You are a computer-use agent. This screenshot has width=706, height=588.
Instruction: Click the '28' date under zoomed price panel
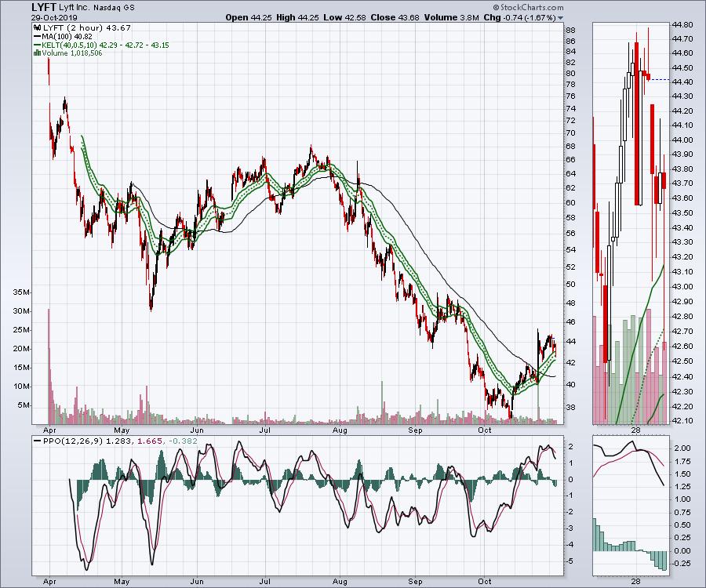tap(635, 430)
